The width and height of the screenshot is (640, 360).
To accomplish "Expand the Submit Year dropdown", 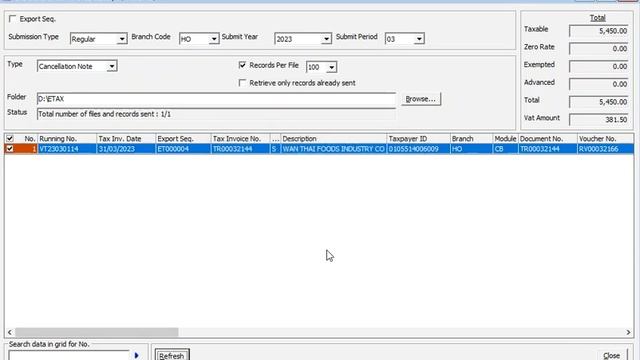I will pos(326,39).
